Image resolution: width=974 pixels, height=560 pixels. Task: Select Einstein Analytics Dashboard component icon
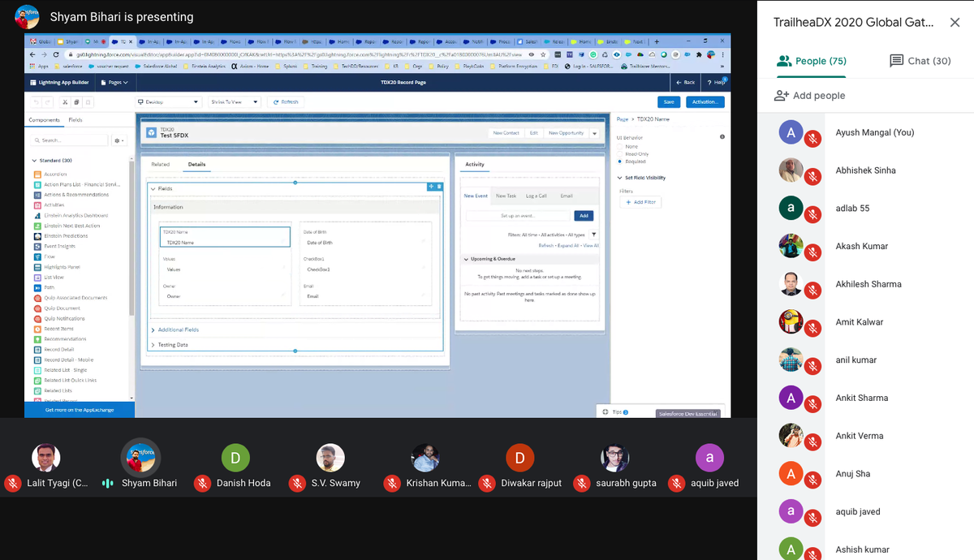click(x=37, y=215)
